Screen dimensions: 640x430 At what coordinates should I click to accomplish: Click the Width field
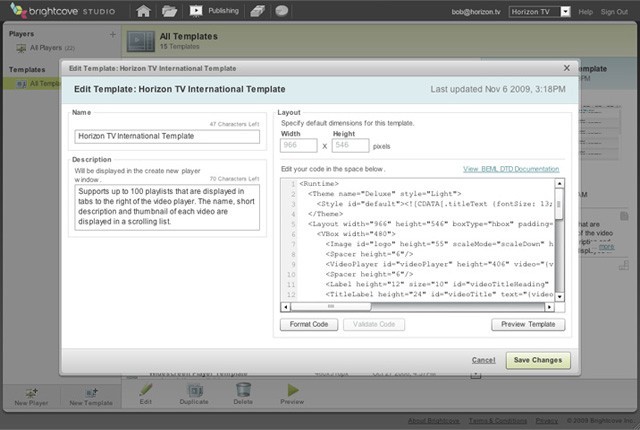[299, 145]
